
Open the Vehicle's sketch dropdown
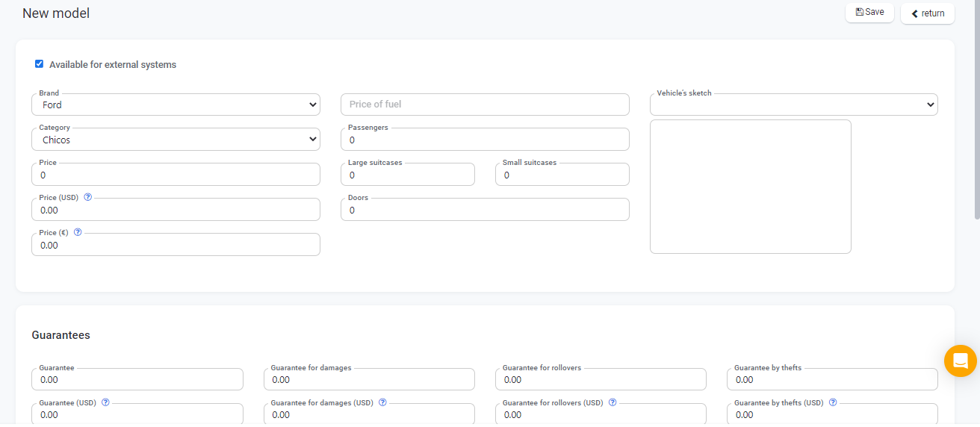[x=793, y=105]
